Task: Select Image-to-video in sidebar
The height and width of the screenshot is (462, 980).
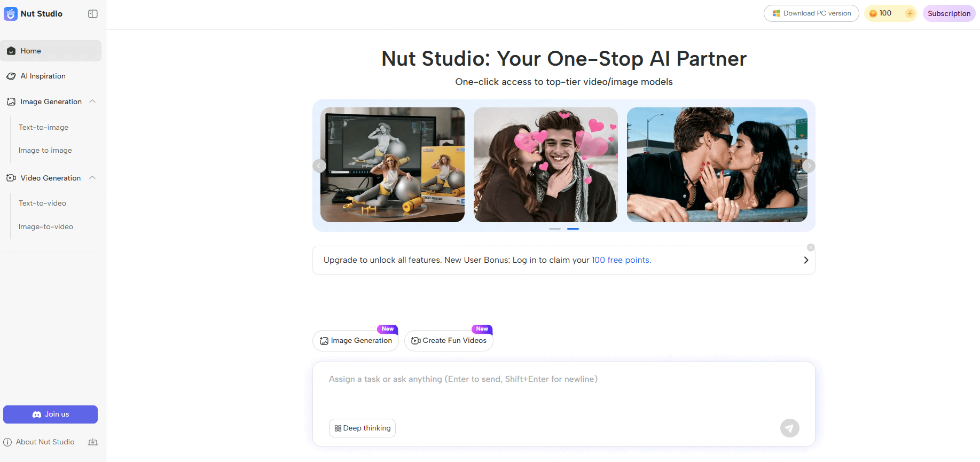Action: 46,227
